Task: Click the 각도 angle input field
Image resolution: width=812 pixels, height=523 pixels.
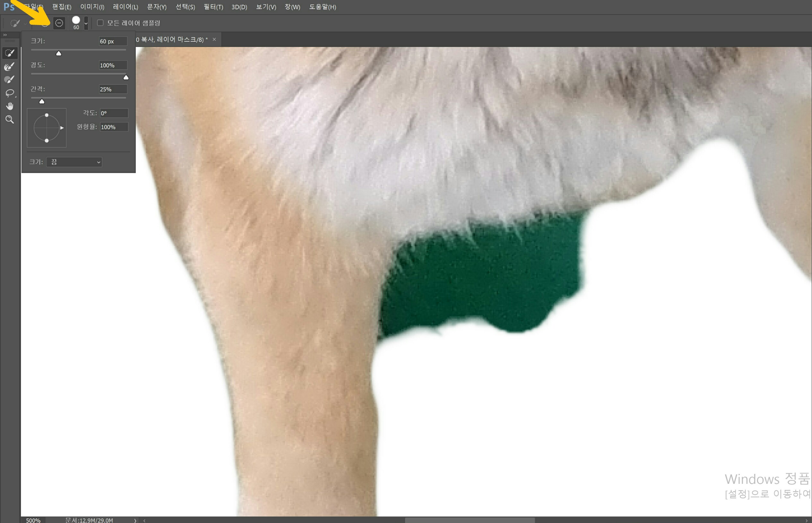Action: pyautogui.click(x=114, y=113)
